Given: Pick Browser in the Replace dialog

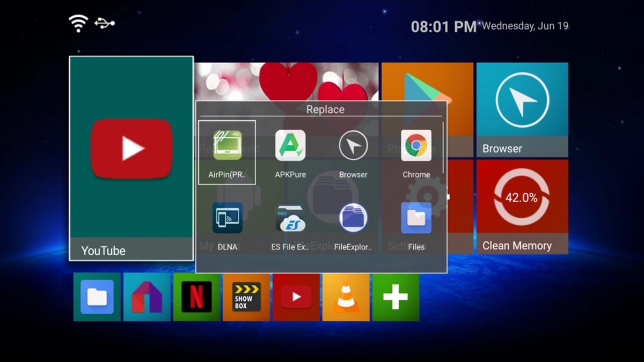Looking at the screenshot, I should point(353,153).
